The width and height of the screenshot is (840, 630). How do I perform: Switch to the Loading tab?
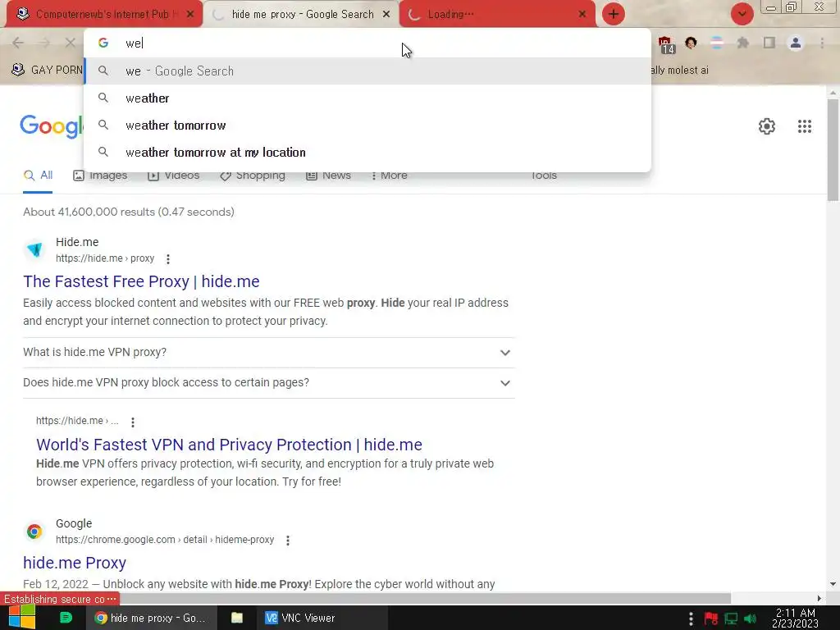(497, 15)
